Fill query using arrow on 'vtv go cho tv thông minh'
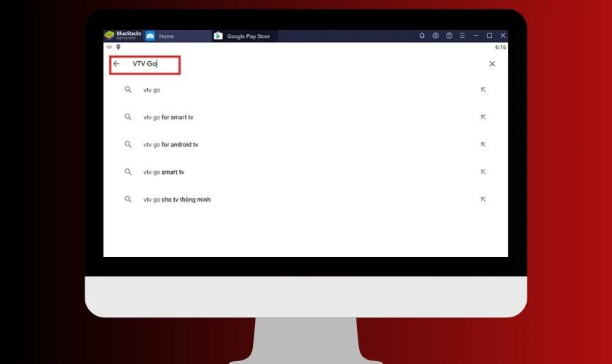This screenshot has height=364, width=612. (x=483, y=199)
